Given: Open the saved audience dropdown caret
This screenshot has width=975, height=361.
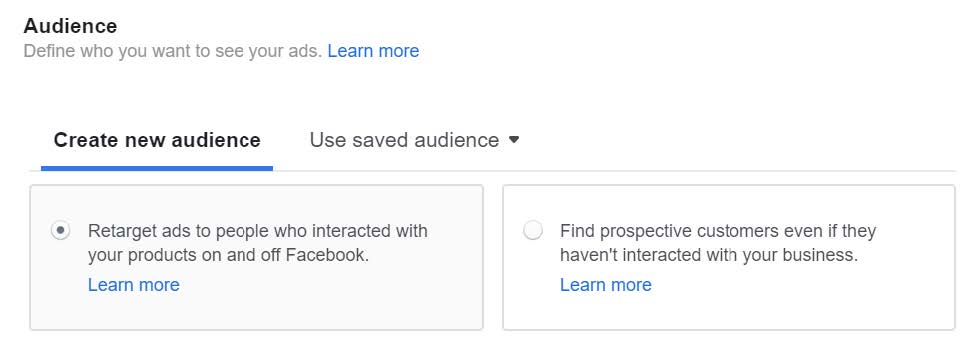Looking at the screenshot, I should pyautogui.click(x=513, y=140).
